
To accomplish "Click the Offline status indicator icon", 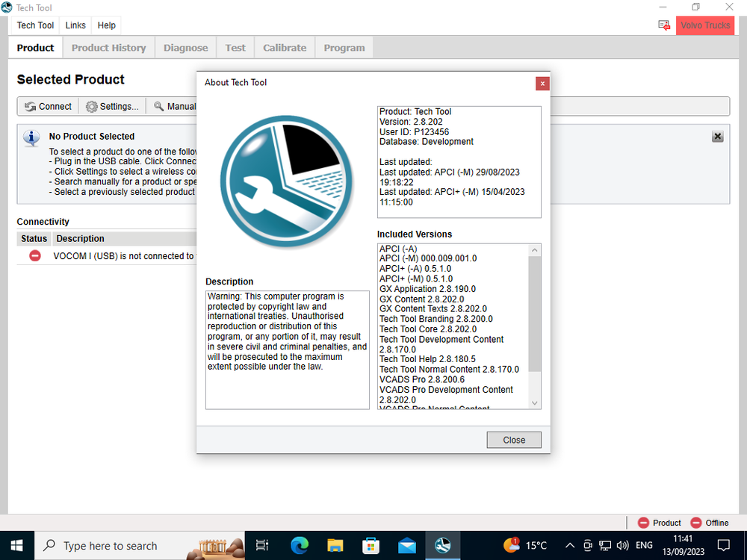I will click(x=696, y=523).
